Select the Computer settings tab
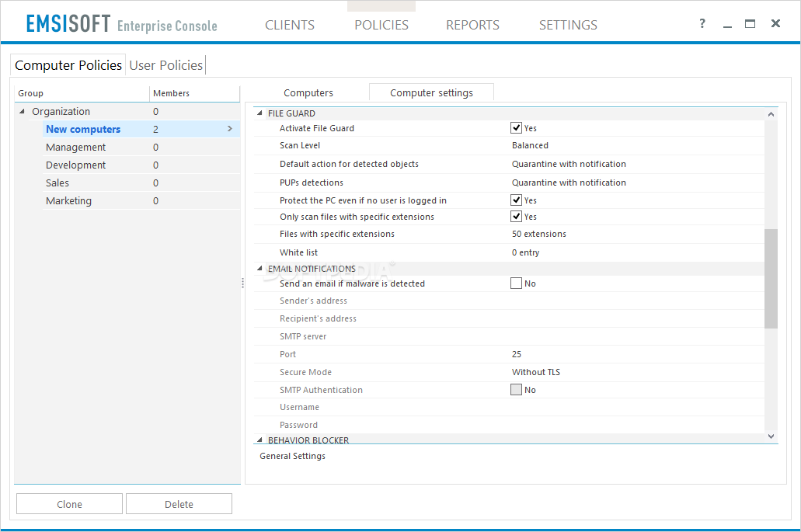The width and height of the screenshot is (801, 532). (431, 93)
